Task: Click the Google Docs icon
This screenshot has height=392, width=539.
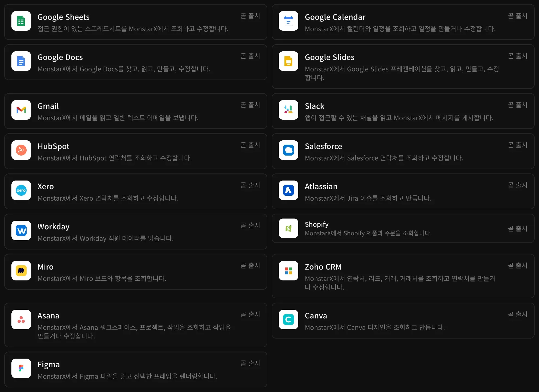Action: tap(21, 61)
